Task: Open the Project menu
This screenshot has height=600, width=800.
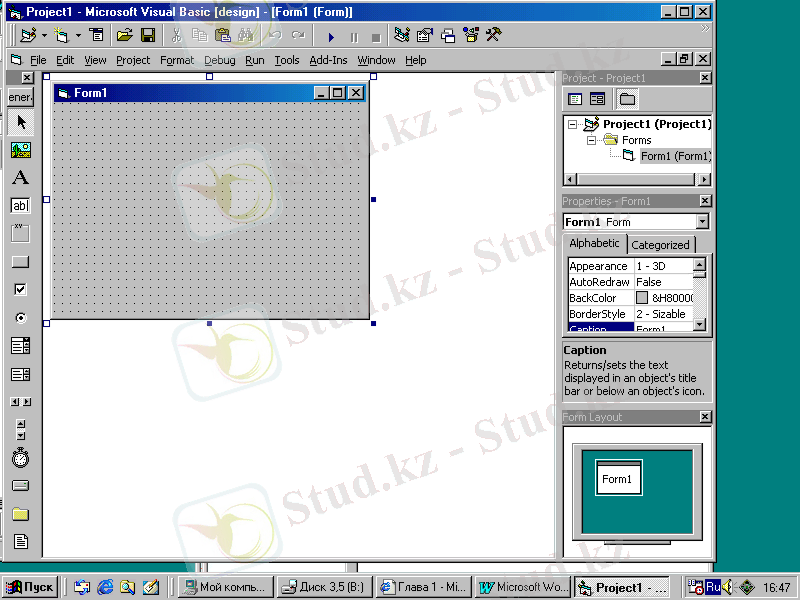Action: pyautogui.click(x=133, y=60)
